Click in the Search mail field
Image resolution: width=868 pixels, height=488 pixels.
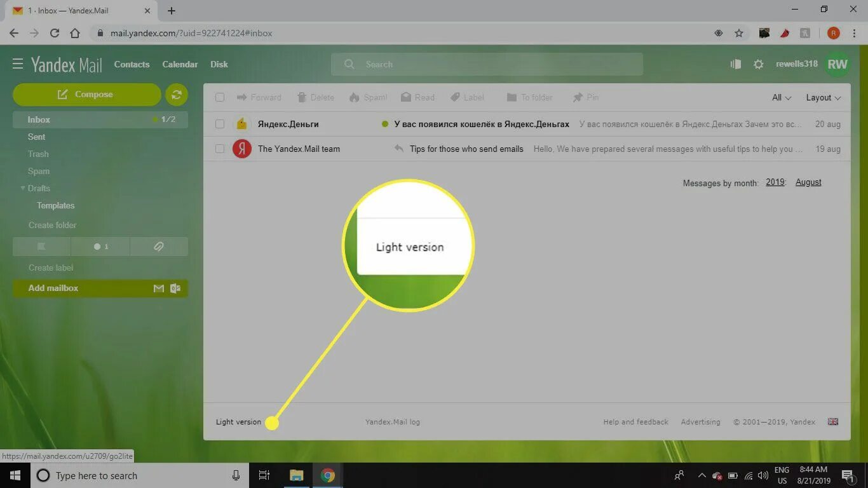point(487,64)
